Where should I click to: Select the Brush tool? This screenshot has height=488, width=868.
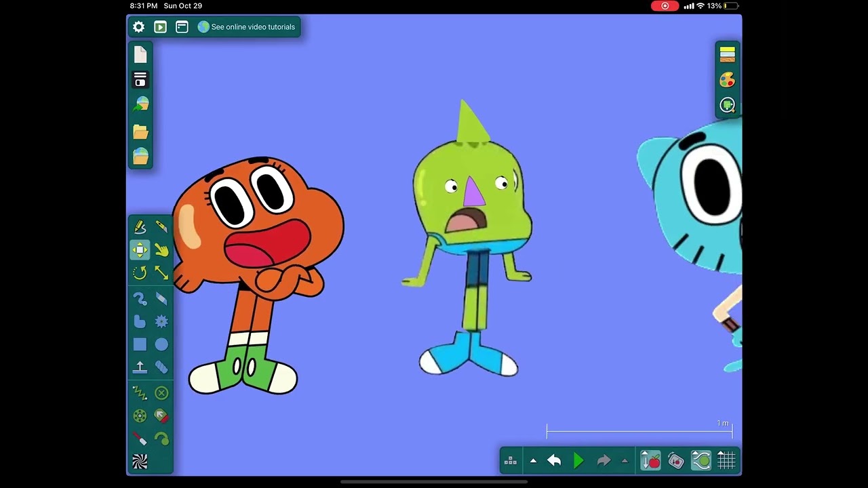tap(140, 299)
